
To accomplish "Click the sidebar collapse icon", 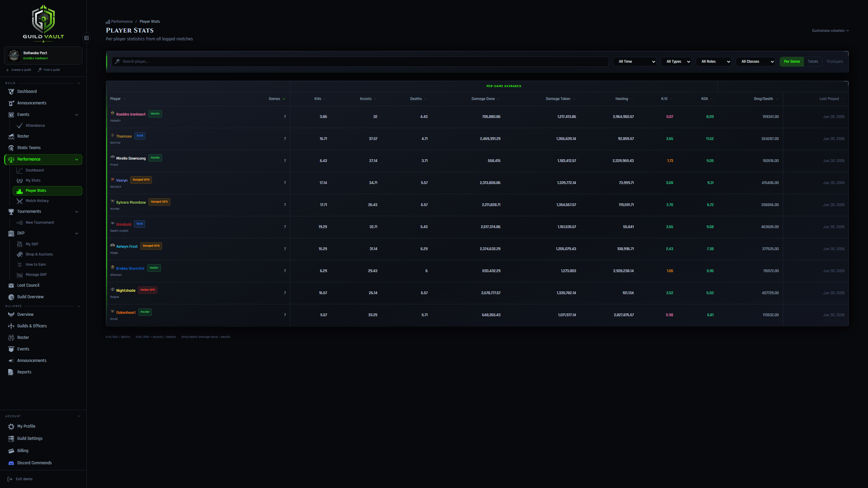I will click(86, 38).
